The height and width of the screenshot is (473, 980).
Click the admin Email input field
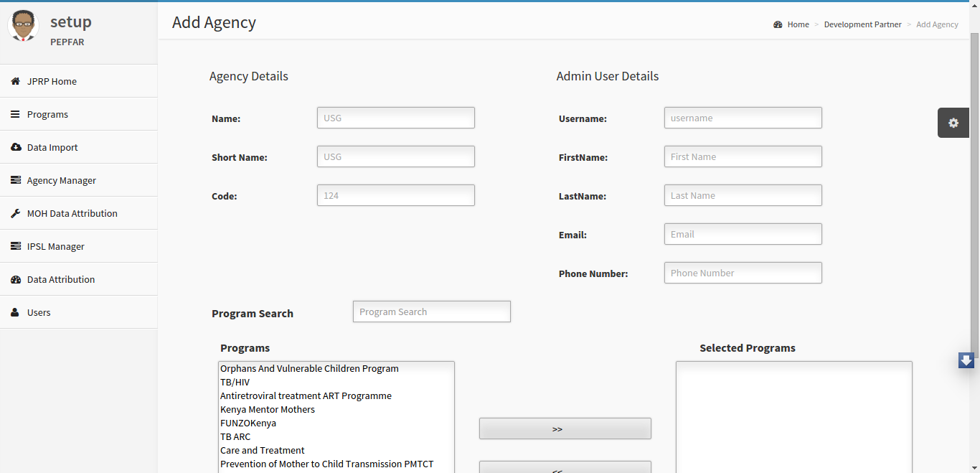tap(743, 234)
